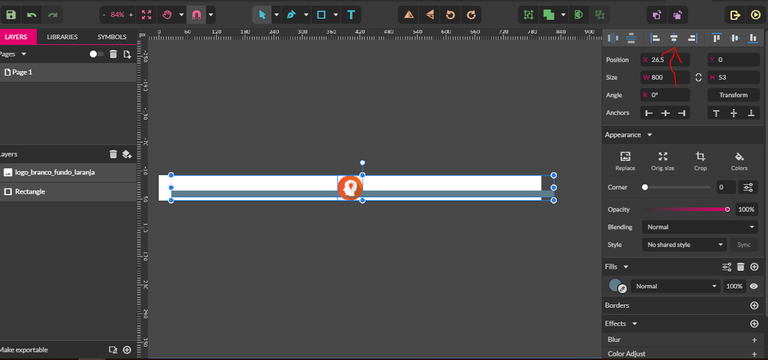The width and height of the screenshot is (768, 360).
Task: Redo the last undone action
Action: tap(52, 15)
